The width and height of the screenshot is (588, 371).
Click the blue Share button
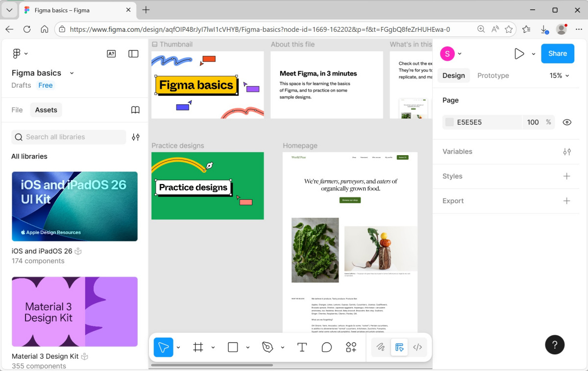tap(557, 54)
